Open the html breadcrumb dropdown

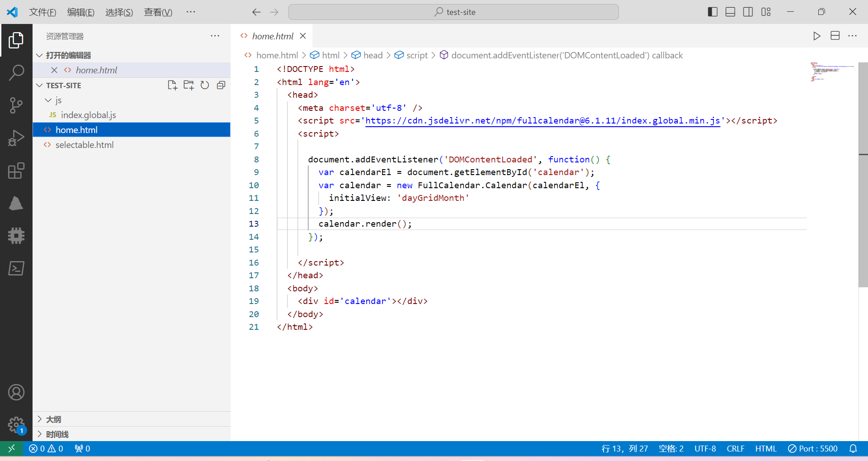coord(325,55)
